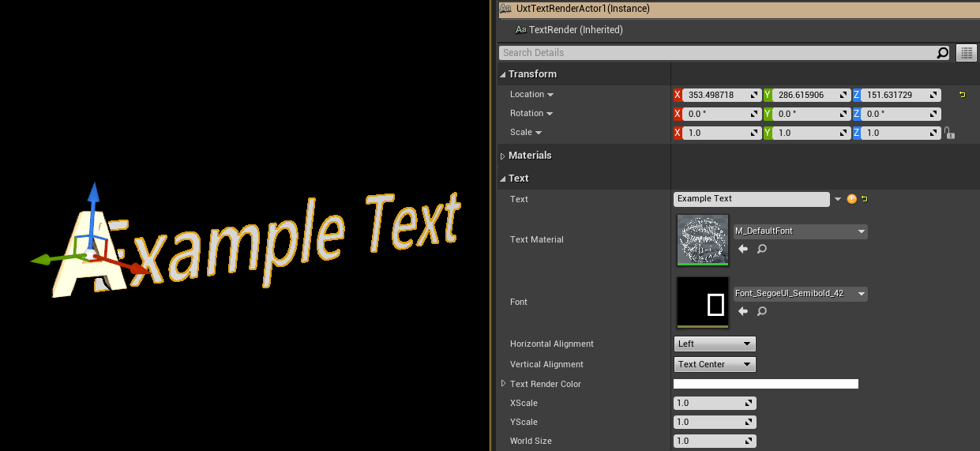
Task: Browse to Font_SegoeUI_Semibold_42 asset
Action: coord(761,311)
